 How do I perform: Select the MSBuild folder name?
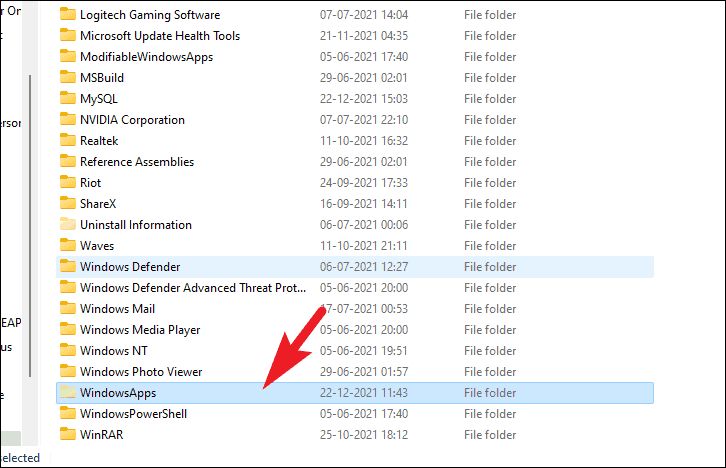point(102,78)
